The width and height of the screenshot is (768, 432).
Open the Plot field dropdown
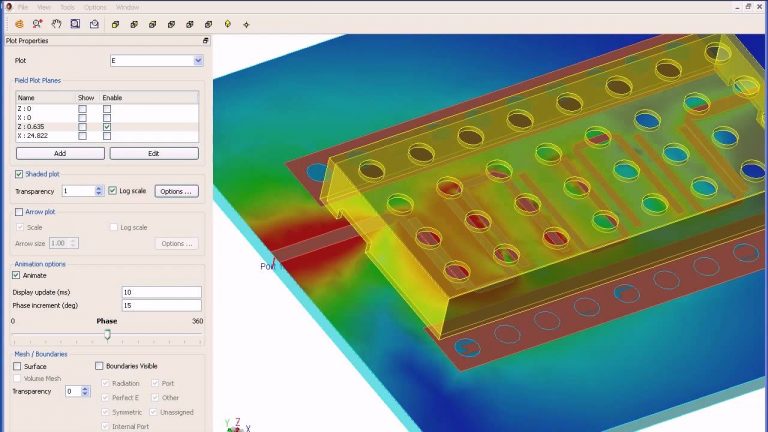click(x=197, y=61)
